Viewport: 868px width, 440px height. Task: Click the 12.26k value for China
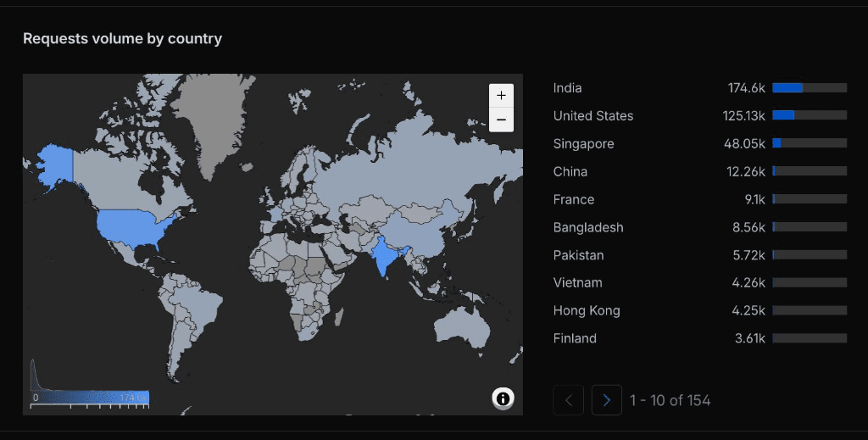pos(746,171)
